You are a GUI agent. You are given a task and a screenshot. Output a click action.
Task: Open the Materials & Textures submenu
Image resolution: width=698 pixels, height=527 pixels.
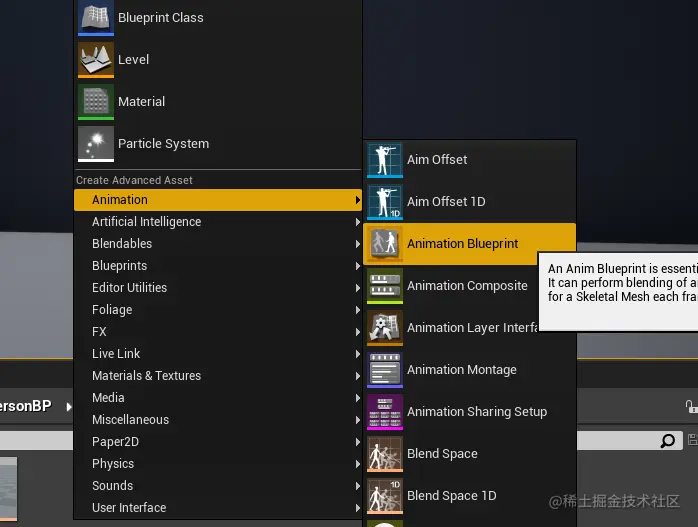[218, 376]
